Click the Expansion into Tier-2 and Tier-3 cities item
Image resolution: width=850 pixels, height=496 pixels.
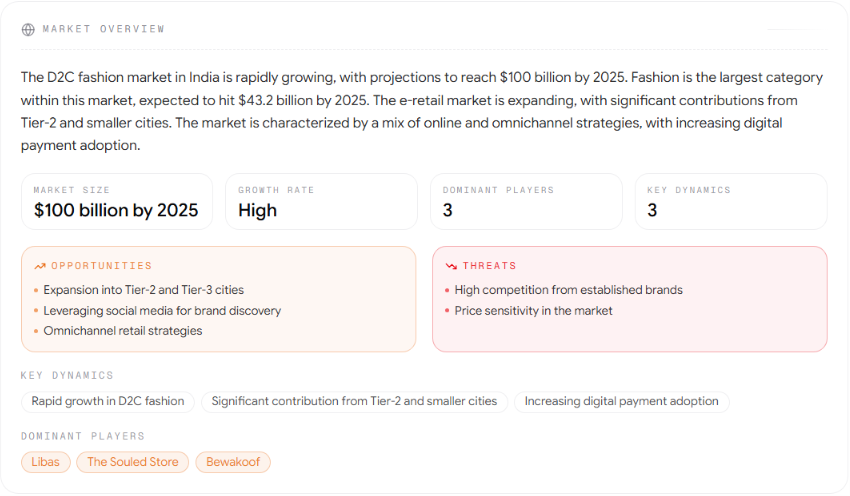point(144,290)
